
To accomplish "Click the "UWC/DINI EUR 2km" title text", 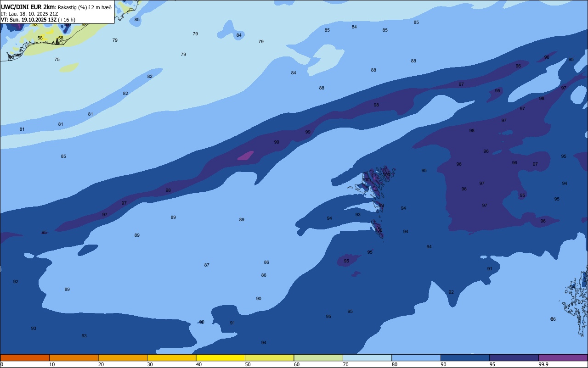I will (28, 7).
